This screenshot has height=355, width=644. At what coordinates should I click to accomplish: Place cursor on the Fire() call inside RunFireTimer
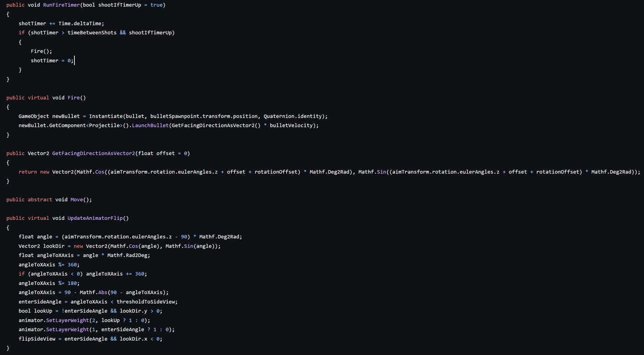37,51
